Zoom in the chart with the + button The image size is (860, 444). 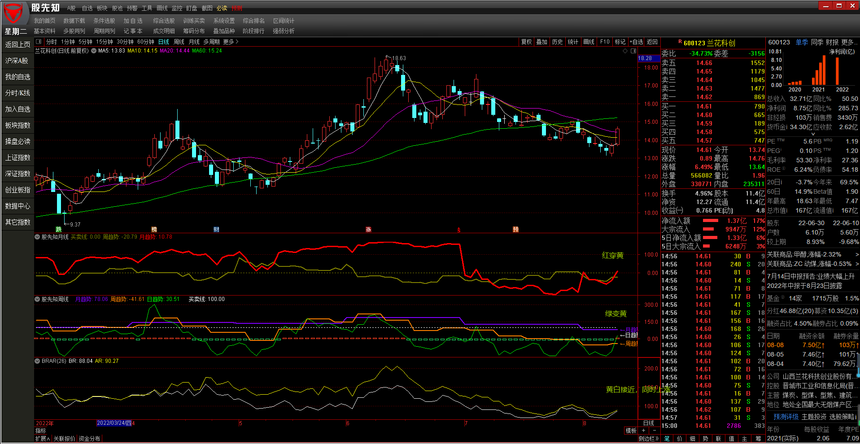(644, 430)
